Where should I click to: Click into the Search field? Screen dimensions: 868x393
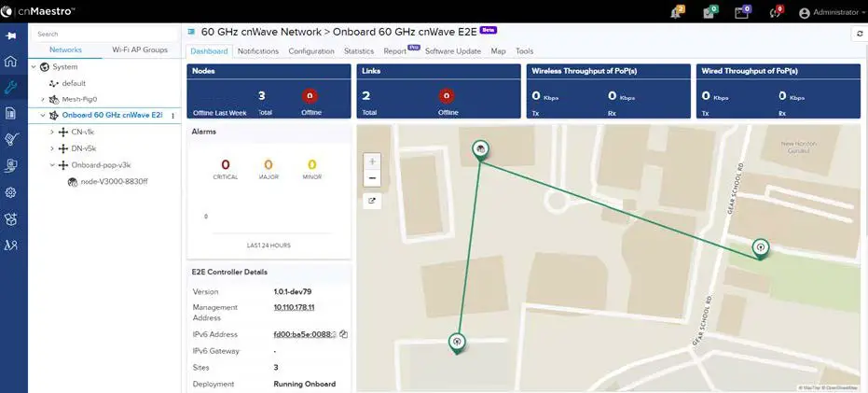pos(104,34)
